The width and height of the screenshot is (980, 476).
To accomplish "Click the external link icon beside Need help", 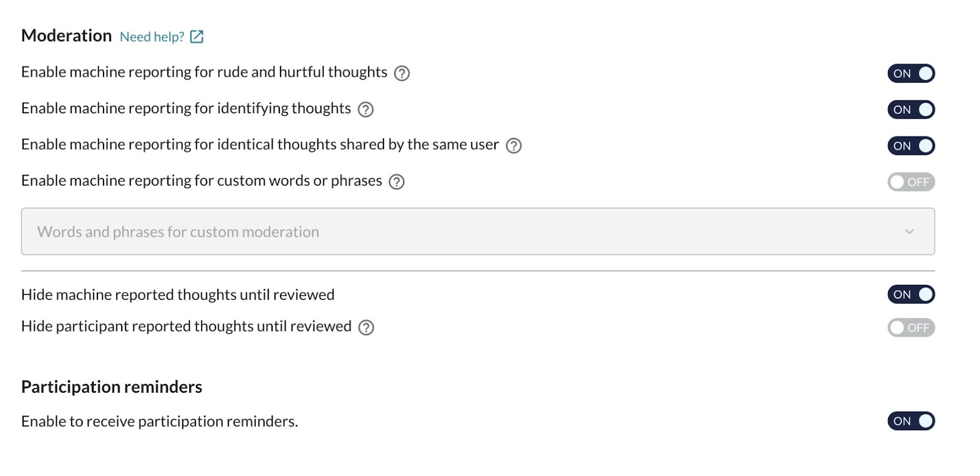I will pos(197,37).
